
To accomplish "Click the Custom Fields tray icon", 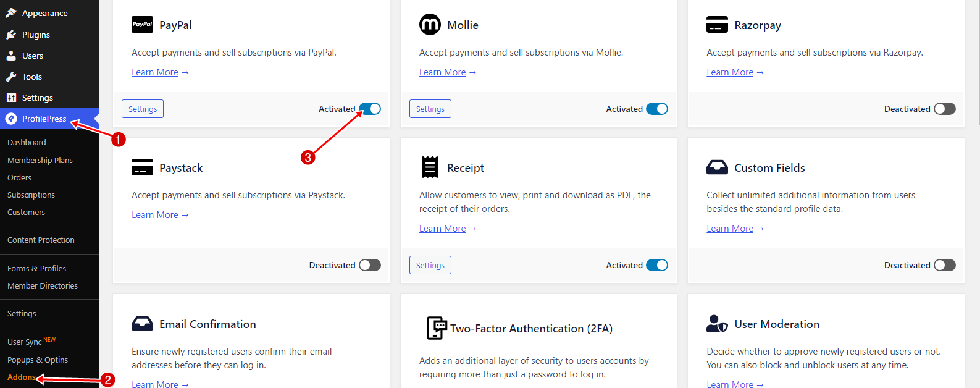I will pyautogui.click(x=717, y=167).
